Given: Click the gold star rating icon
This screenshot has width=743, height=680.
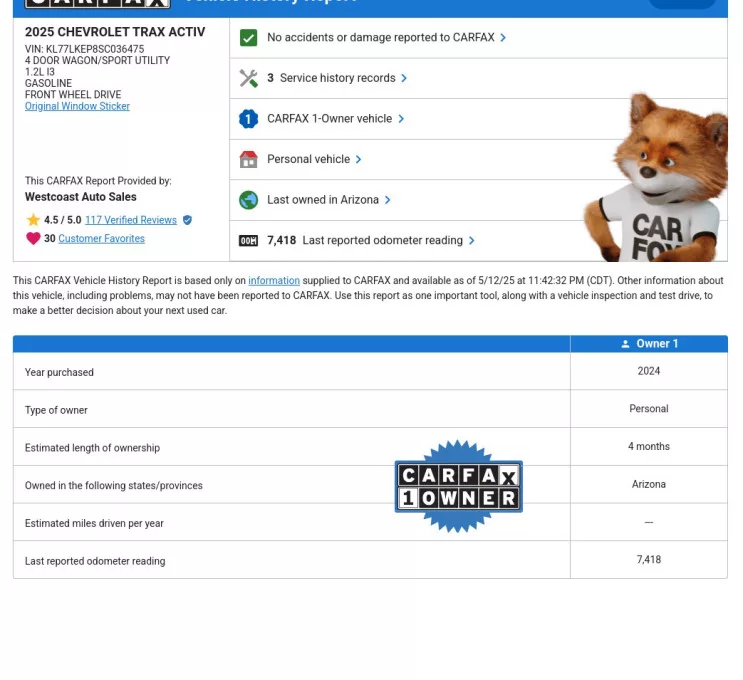Looking at the screenshot, I should (33, 220).
